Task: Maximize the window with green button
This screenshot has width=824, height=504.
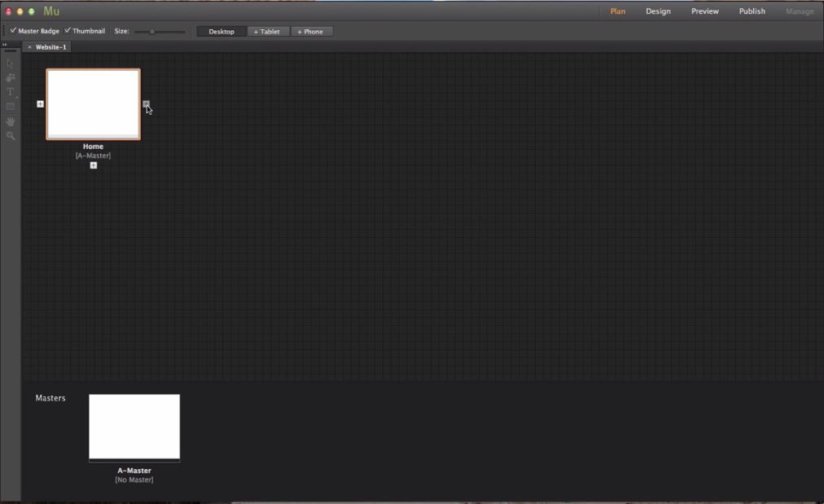Action: pos(32,11)
